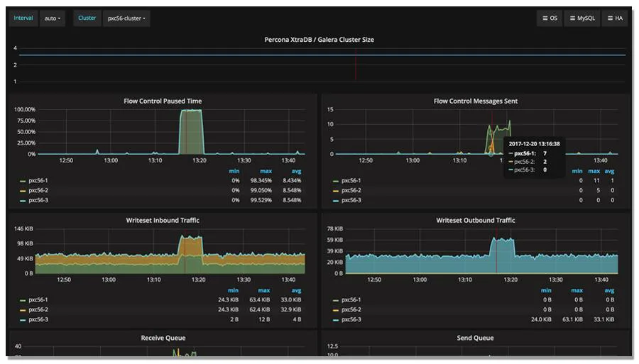Viewport: 639px width, 364px height.
Task: Open the pxc56-cluster dropdown
Action: (x=126, y=18)
